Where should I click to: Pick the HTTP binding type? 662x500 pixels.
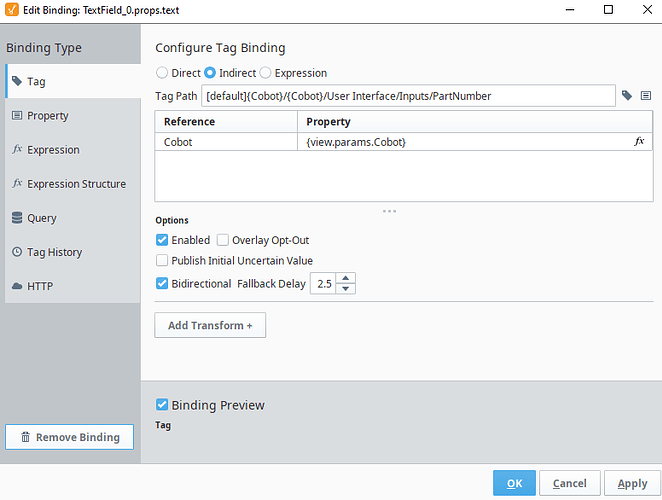(40, 286)
